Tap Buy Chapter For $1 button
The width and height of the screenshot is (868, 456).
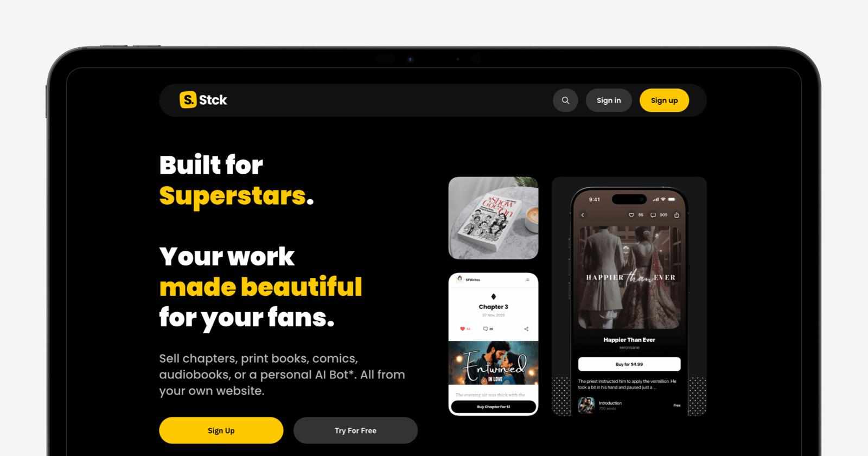click(493, 407)
